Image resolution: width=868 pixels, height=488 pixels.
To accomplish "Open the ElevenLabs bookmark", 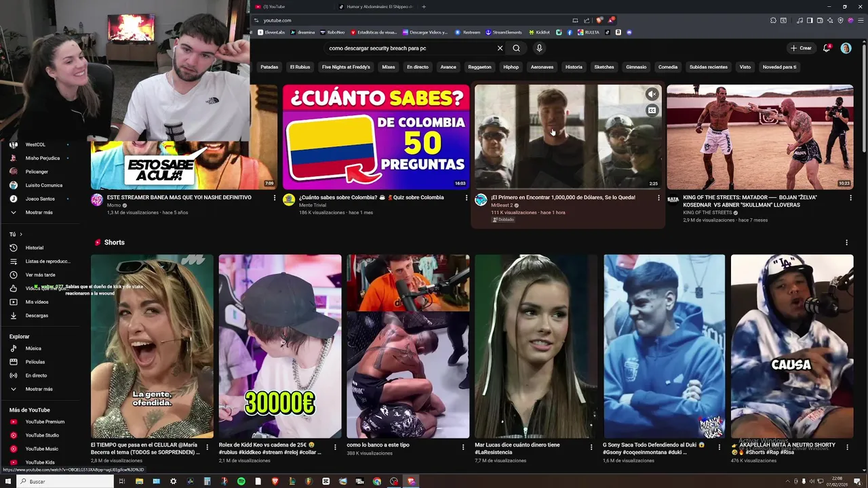I will click(x=271, y=32).
